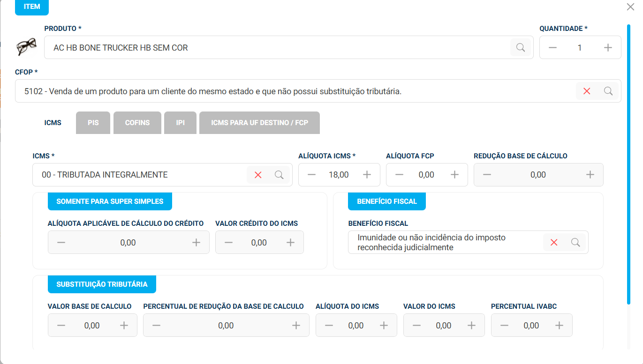Click the Percentual IVABC plus button
Viewport: 643px width, 364px height.
point(559,326)
